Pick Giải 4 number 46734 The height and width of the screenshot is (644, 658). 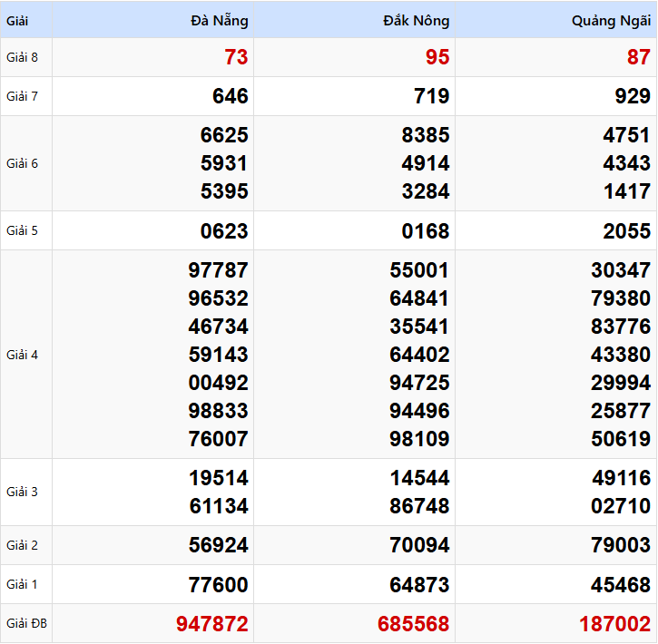coord(218,327)
